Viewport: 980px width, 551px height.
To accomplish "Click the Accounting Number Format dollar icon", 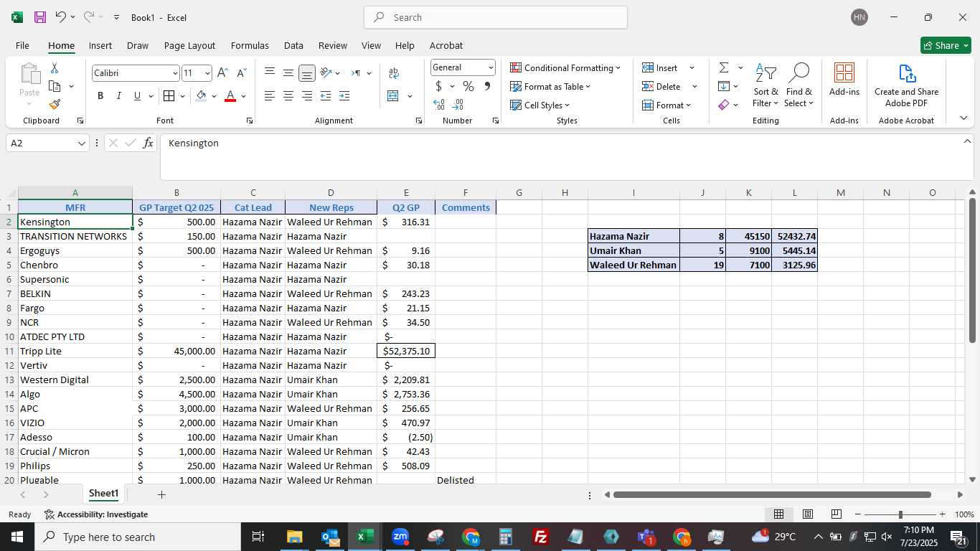I will coord(438,86).
